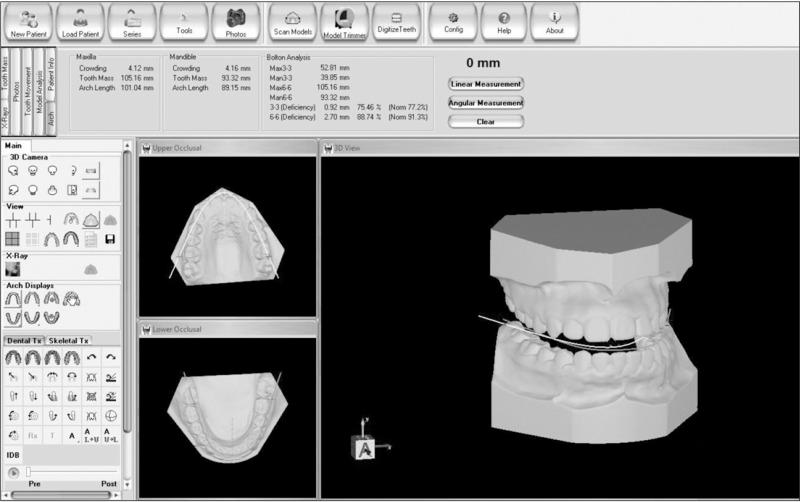Viewport: 800px width, 502px height.
Task: Launch the Model Trimmer tool
Action: pos(344,21)
